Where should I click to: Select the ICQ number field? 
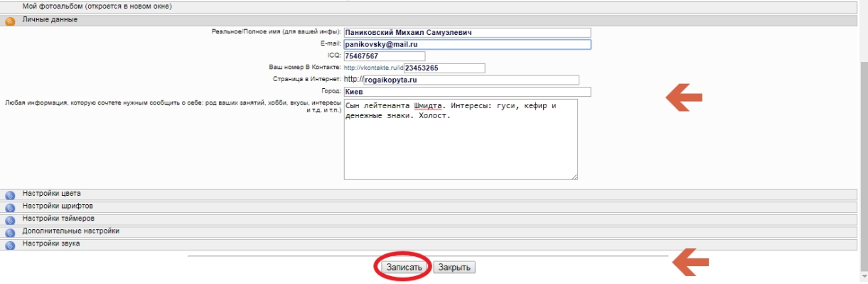[384, 57]
